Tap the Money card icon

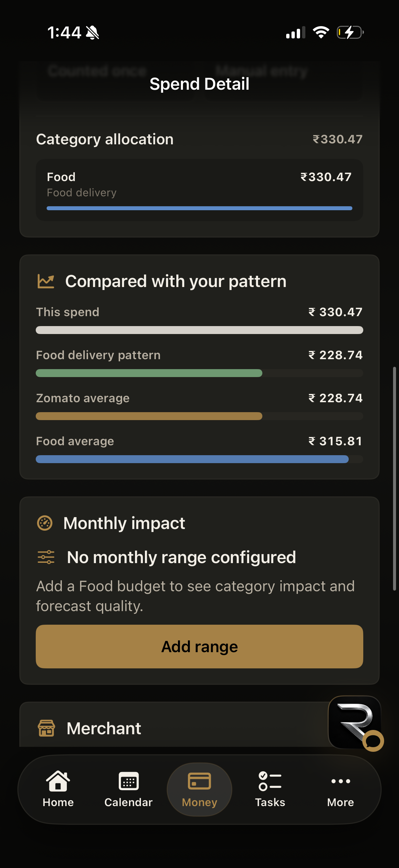pos(199,781)
